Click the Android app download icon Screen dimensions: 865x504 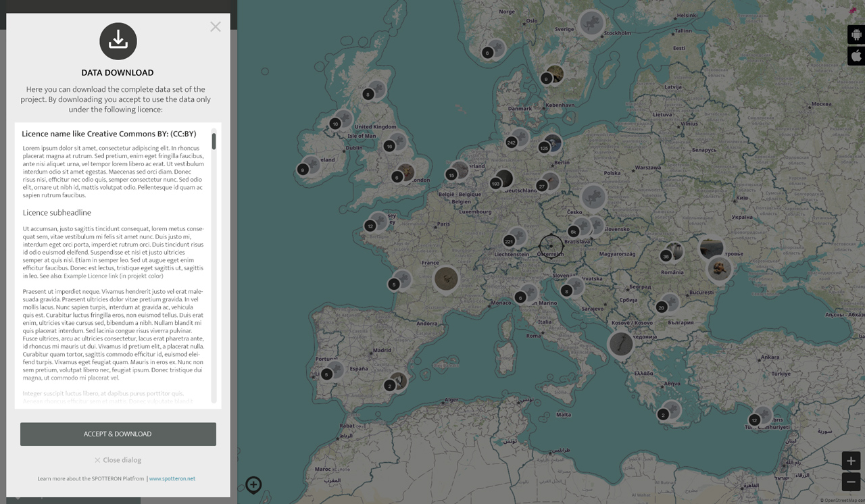pos(856,34)
